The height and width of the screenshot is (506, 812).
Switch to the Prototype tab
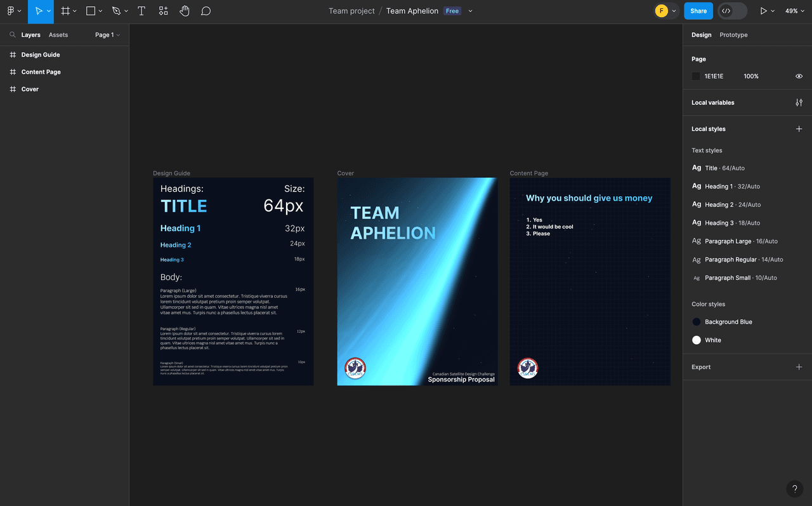733,35
